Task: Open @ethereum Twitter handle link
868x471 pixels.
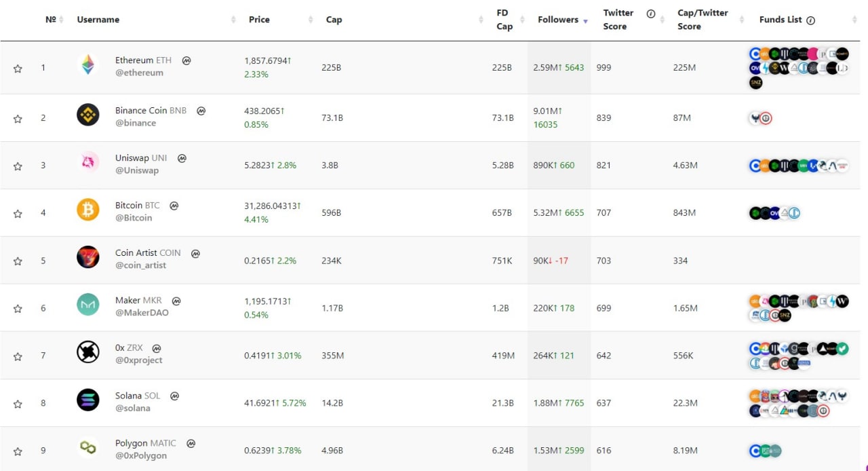Action: pos(139,73)
